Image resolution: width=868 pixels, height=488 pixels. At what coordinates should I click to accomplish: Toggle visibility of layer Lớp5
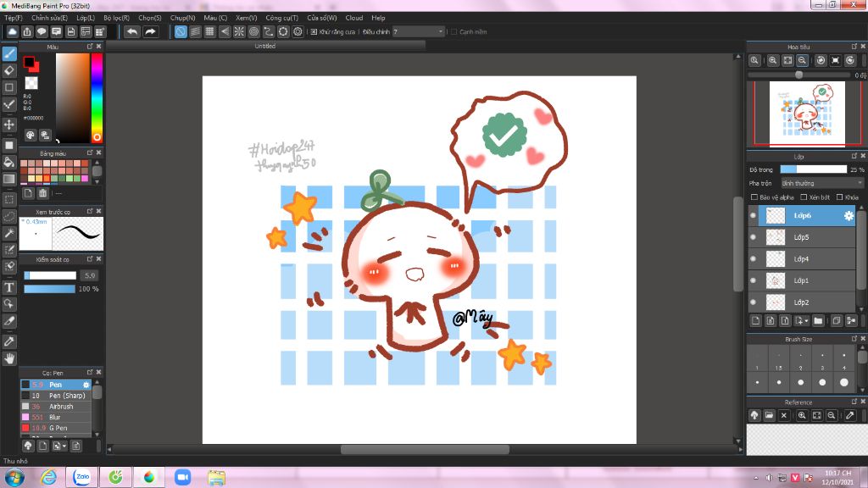click(x=753, y=237)
